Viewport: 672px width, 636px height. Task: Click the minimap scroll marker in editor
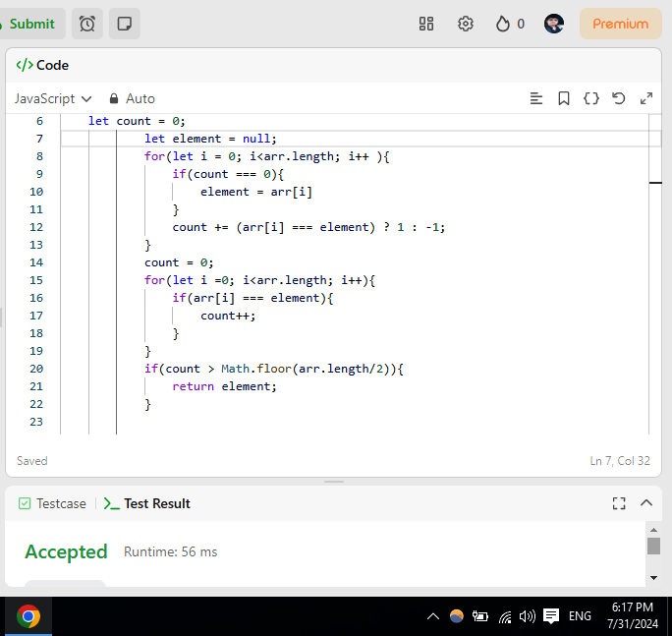pyautogui.click(x=655, y=183)
